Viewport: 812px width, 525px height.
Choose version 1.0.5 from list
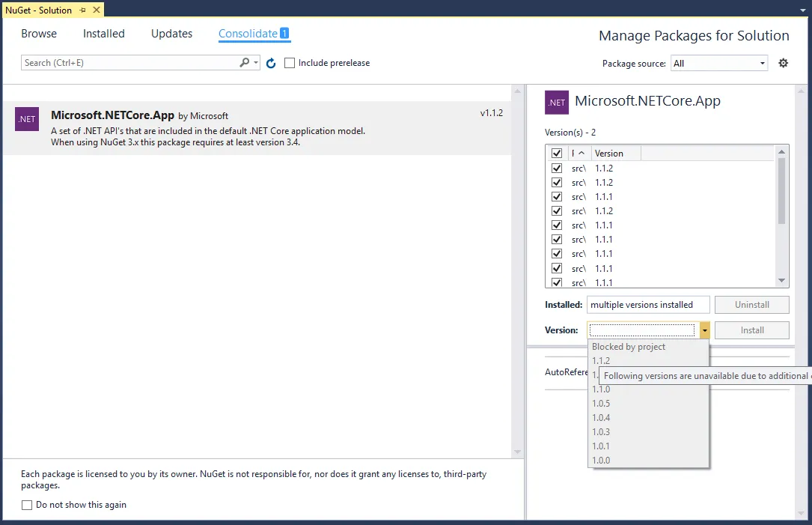point(648,403)
